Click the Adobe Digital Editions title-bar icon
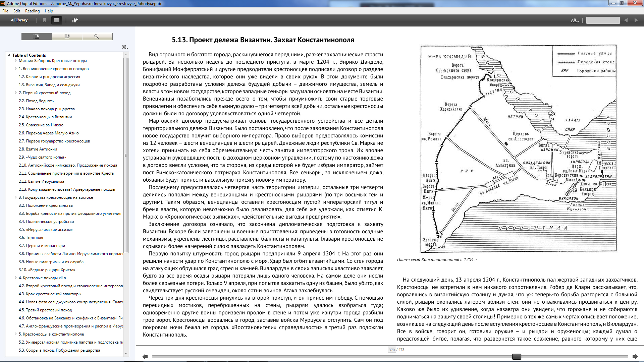The height and width of the screenshot is (362, 644). tap(3, 3)
